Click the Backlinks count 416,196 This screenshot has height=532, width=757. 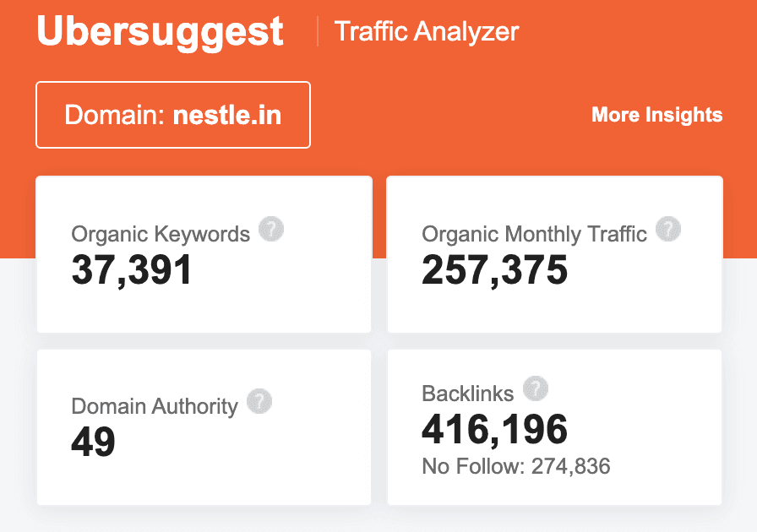(494, 431)
